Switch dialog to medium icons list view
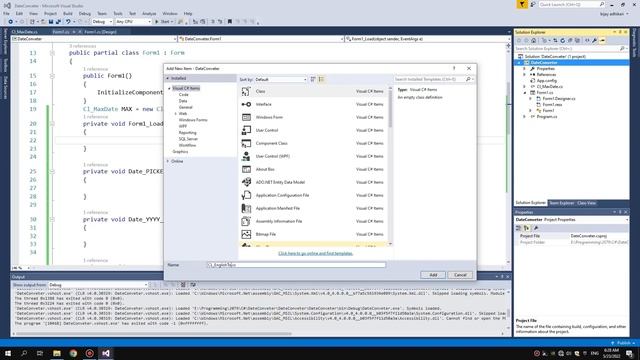This screenshot has width=640, height=360. tap(321, 79)
